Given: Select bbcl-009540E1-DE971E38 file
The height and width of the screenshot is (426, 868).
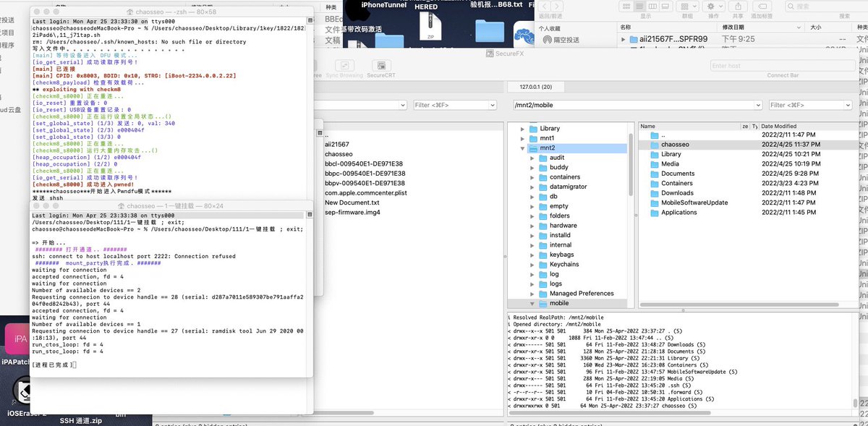Looking at the screenshot, I should (365, 164).
